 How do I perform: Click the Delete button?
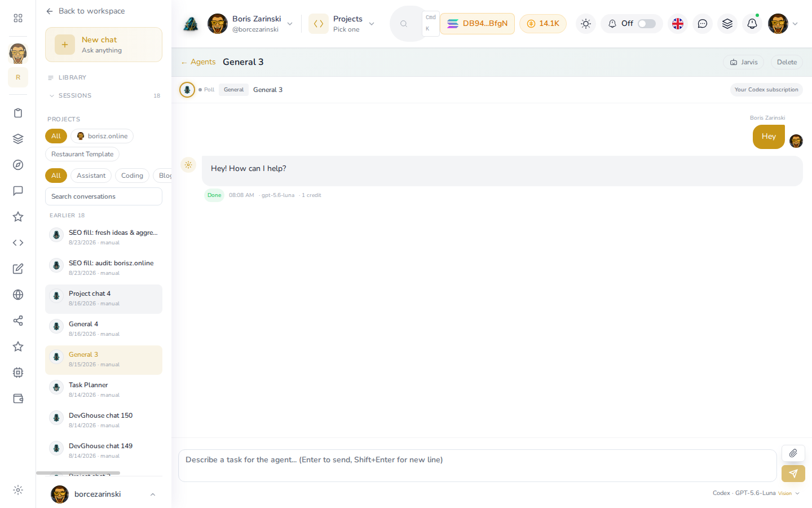[x=787, y=62]
